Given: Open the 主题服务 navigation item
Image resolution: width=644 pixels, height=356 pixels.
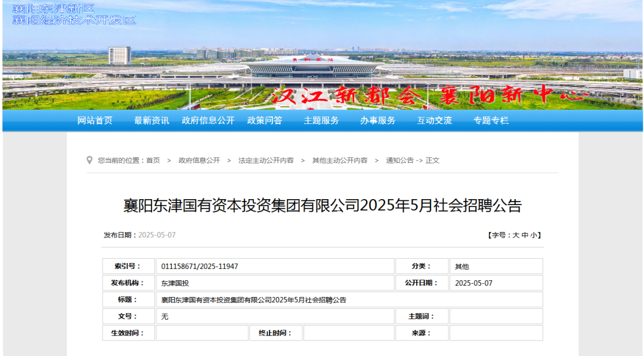Looking at the screenshot, I should pos(321,120).
